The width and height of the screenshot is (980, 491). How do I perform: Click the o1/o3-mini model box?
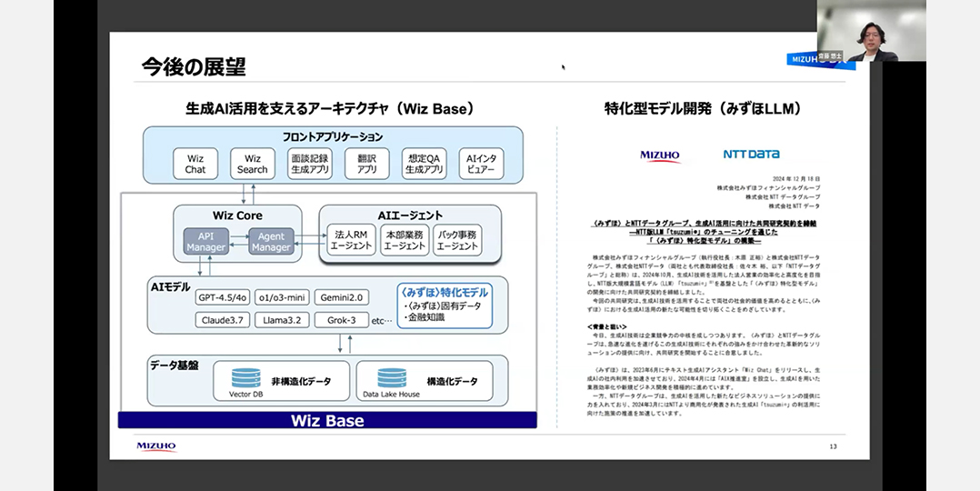(x=281, y=297)
